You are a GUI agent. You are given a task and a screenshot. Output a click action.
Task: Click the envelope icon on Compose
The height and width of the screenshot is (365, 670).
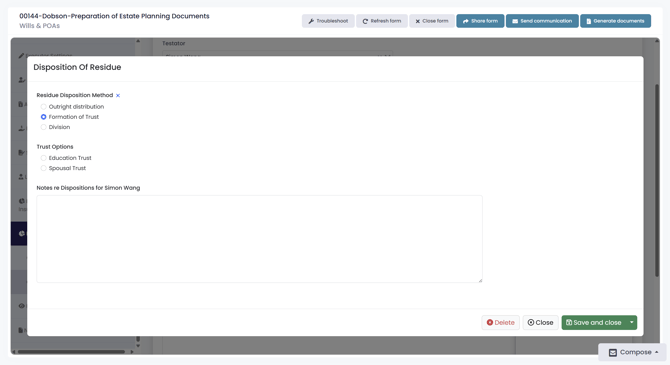tap(613, 353)
